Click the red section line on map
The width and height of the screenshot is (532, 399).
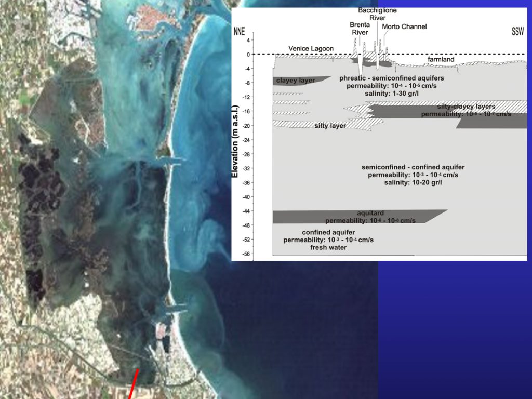point(134,384)
